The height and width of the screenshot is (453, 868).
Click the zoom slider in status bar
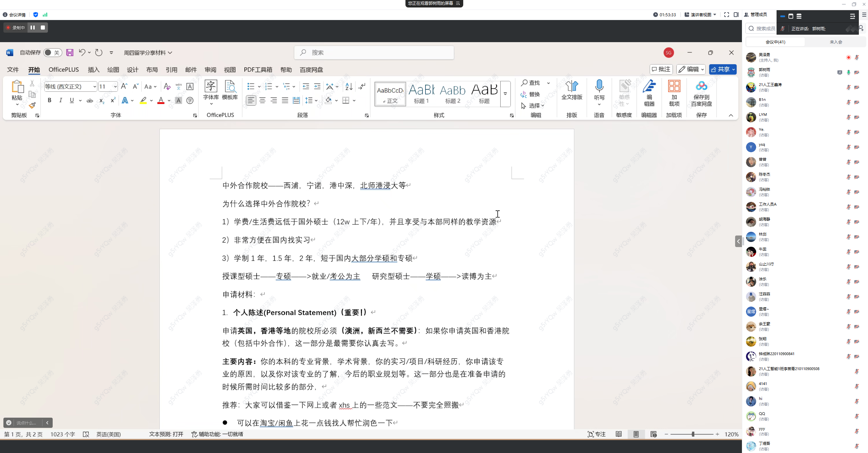[x=692, y=434]
